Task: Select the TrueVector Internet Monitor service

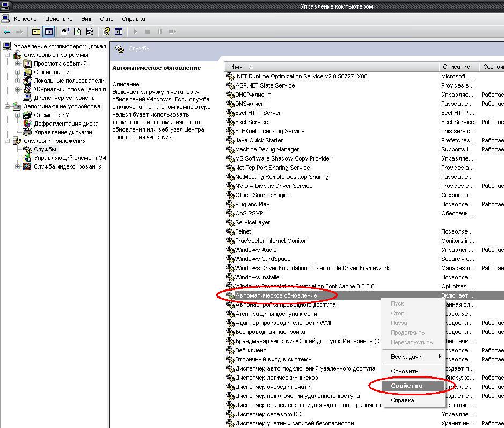Action: click(271, 241)
